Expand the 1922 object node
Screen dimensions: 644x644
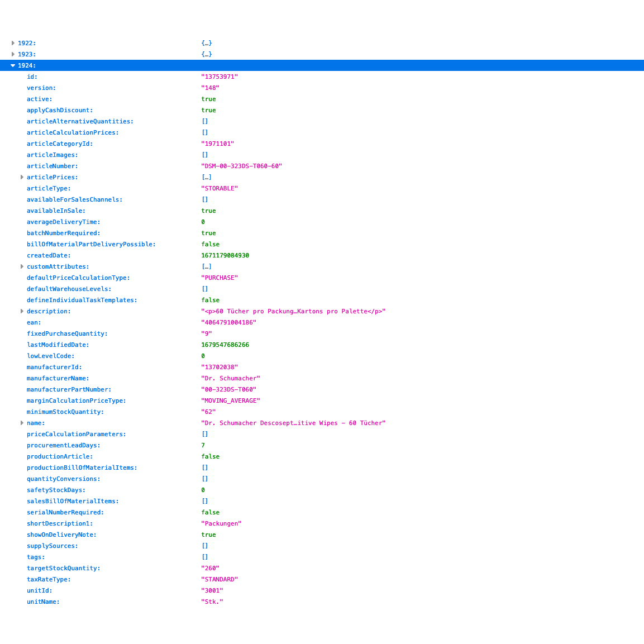pos(13,43)
